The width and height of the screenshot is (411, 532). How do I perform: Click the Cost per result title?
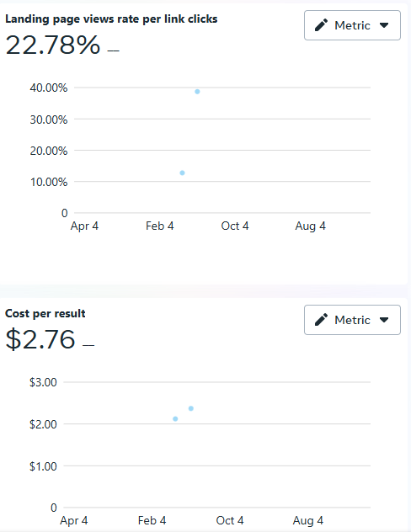click(x=45, y=313)
